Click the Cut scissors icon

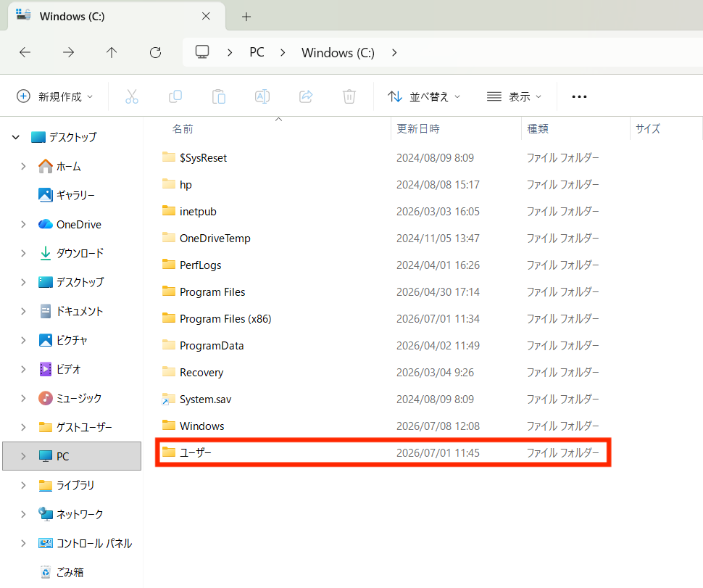[132, 96]
